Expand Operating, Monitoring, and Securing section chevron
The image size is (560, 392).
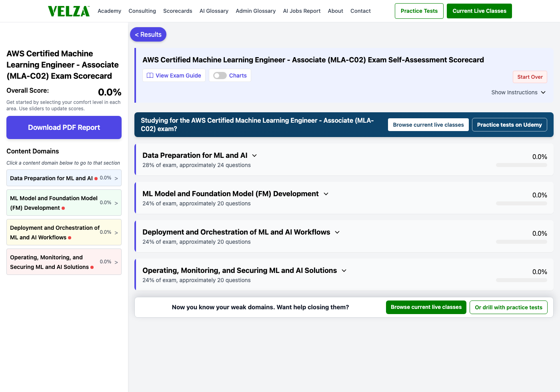344,271
